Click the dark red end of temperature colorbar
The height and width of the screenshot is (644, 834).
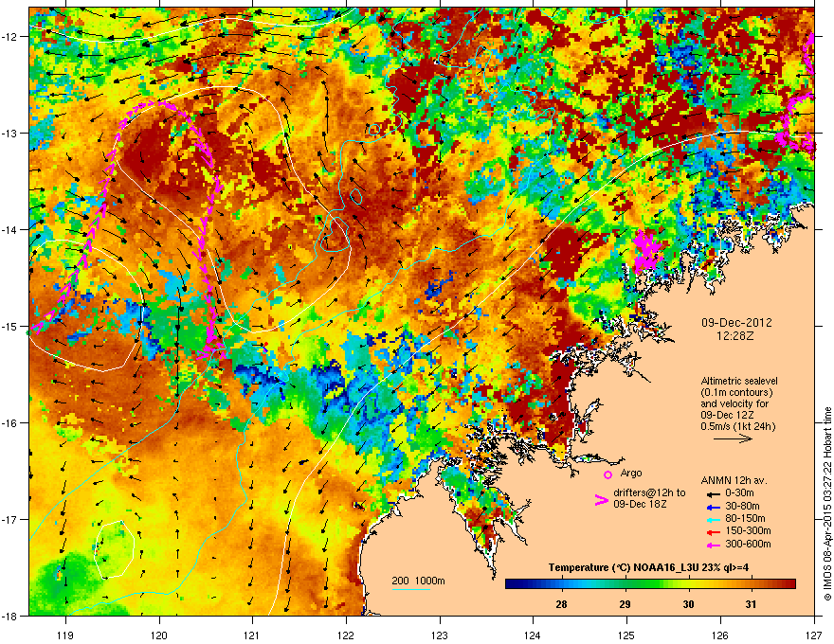[791, 584]
